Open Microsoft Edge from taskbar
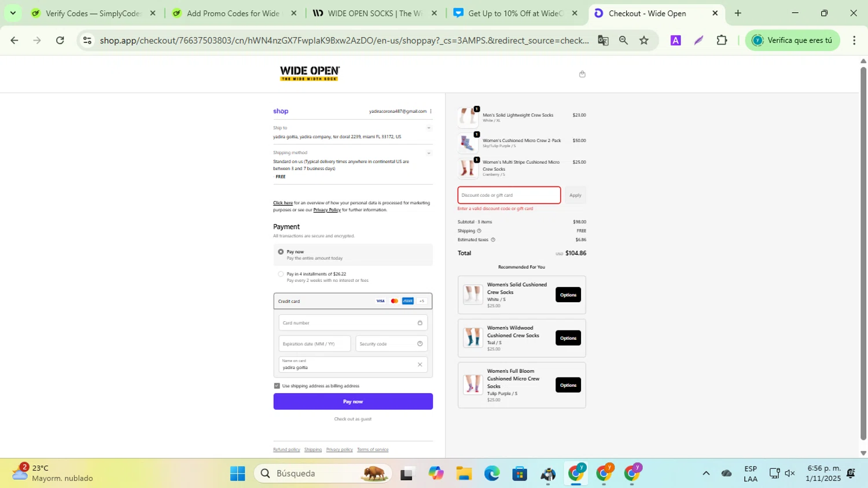The width and height of the screenshot is (868, 488). tap(492, 474)
